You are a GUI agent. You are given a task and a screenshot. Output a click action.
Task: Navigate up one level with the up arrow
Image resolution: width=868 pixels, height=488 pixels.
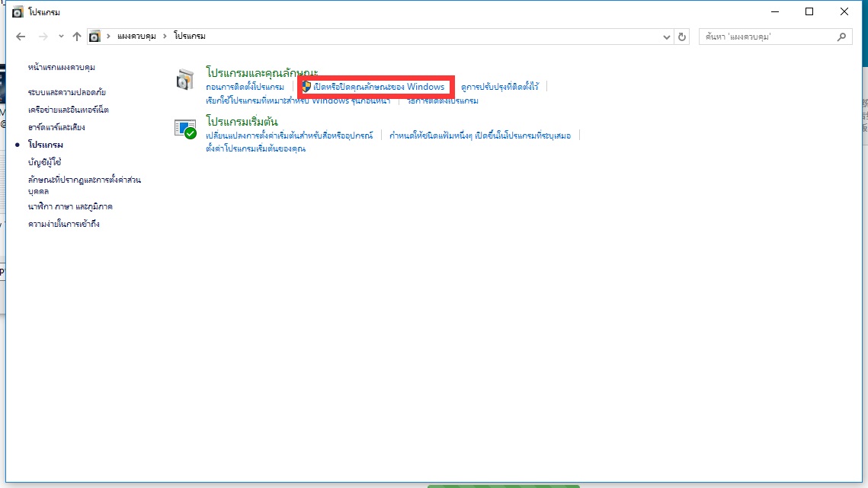tap(76, 36)
